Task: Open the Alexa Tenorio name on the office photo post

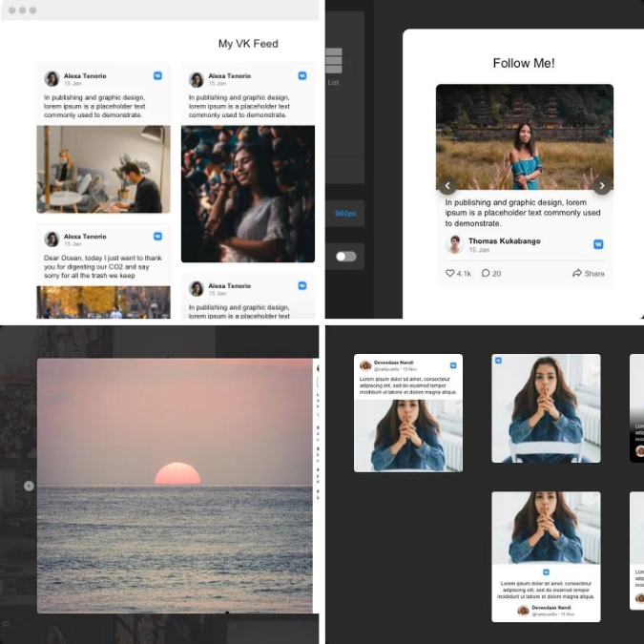Action: 85,75
